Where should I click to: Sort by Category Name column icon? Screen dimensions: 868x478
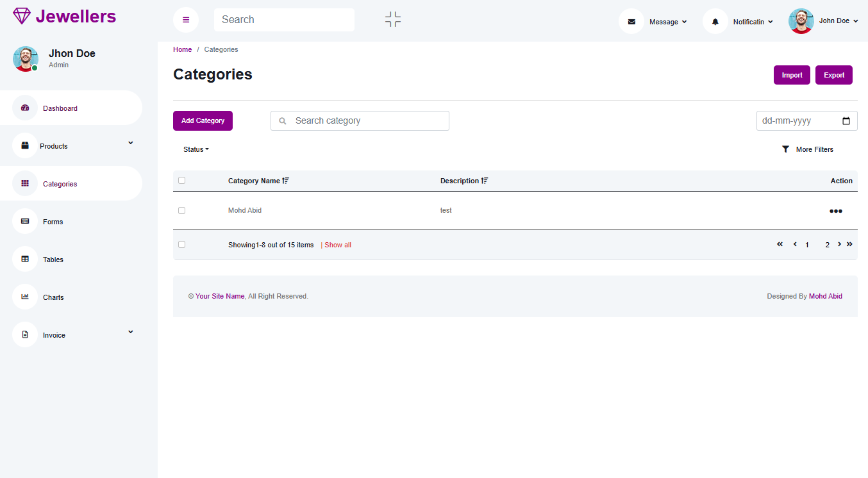(286, 181)
